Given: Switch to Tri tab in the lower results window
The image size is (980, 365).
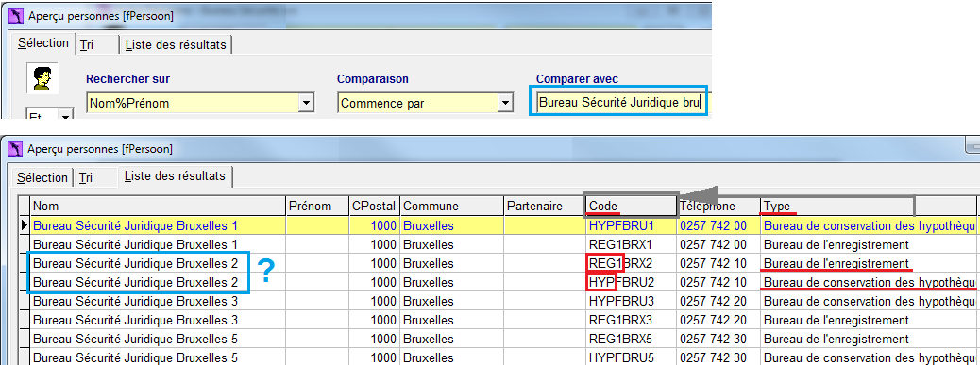Looking at the screenshot, I should [95, 178].
